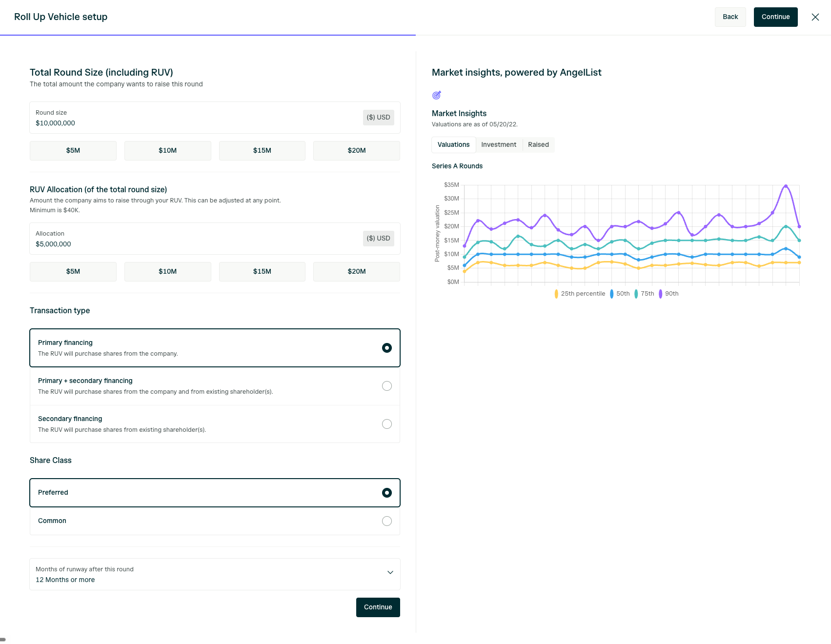Click the Back button in the header

point(730,17)
